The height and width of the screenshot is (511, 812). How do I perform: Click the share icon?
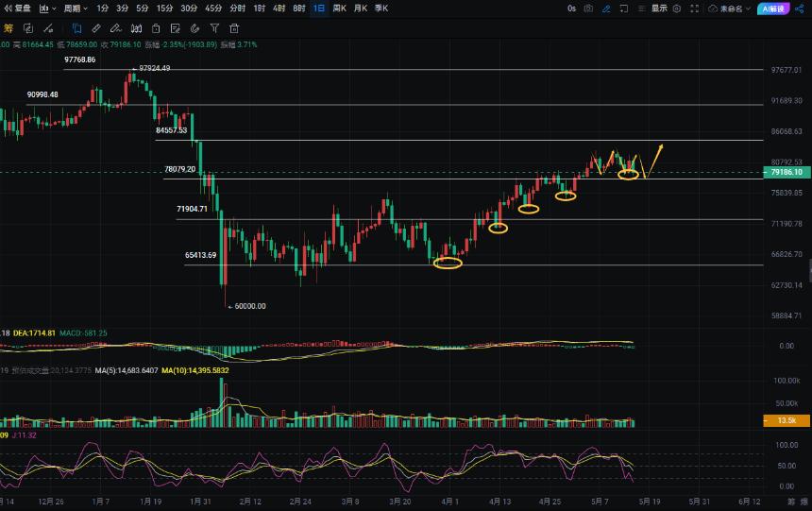click(799, 9)
